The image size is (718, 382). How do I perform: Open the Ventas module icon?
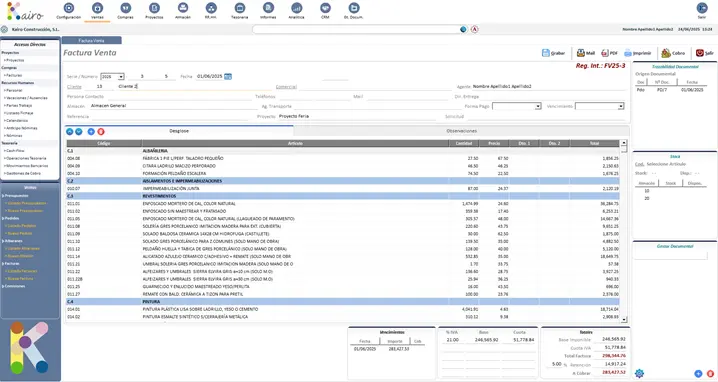click(97, 8)
